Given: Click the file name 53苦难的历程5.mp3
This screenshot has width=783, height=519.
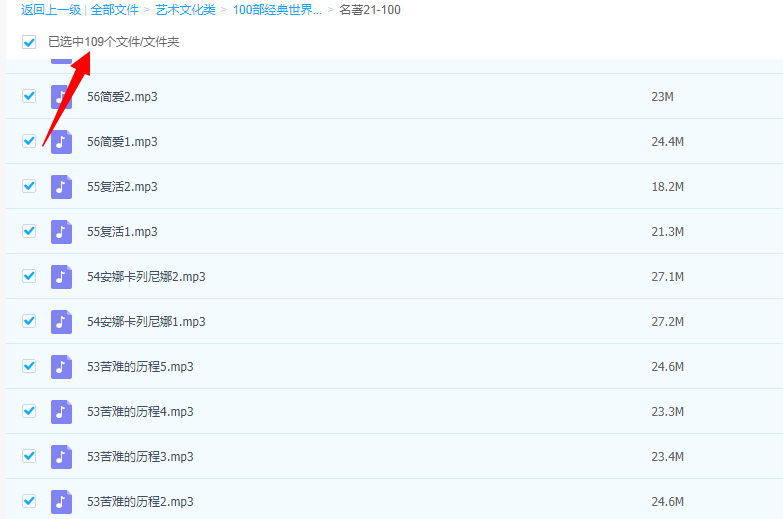Looking at the screenshot, I should [x=140, y=367].
